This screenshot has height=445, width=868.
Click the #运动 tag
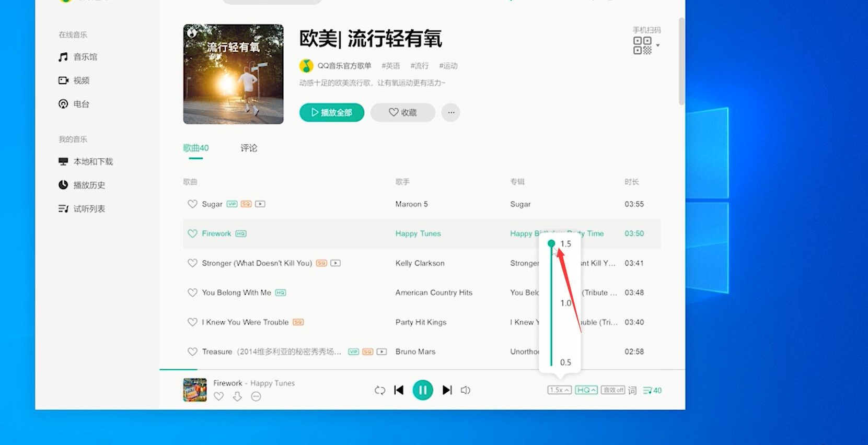point(448,66)
